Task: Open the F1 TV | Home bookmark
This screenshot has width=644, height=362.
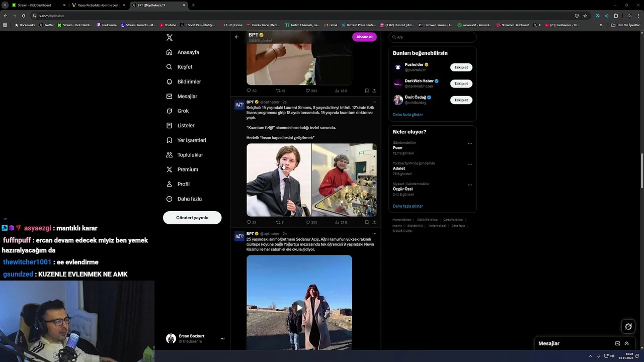Action: pyautogui.click(x=230, y=25)
